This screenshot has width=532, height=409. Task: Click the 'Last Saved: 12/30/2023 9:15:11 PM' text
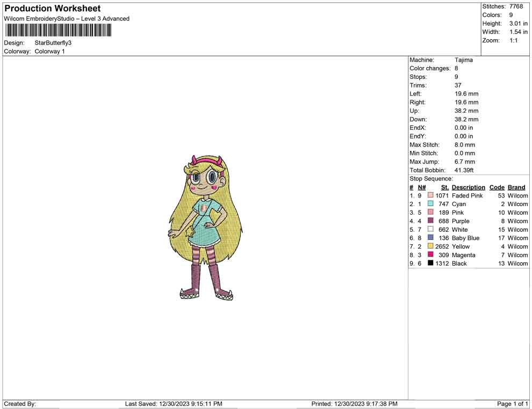[174, 404]
